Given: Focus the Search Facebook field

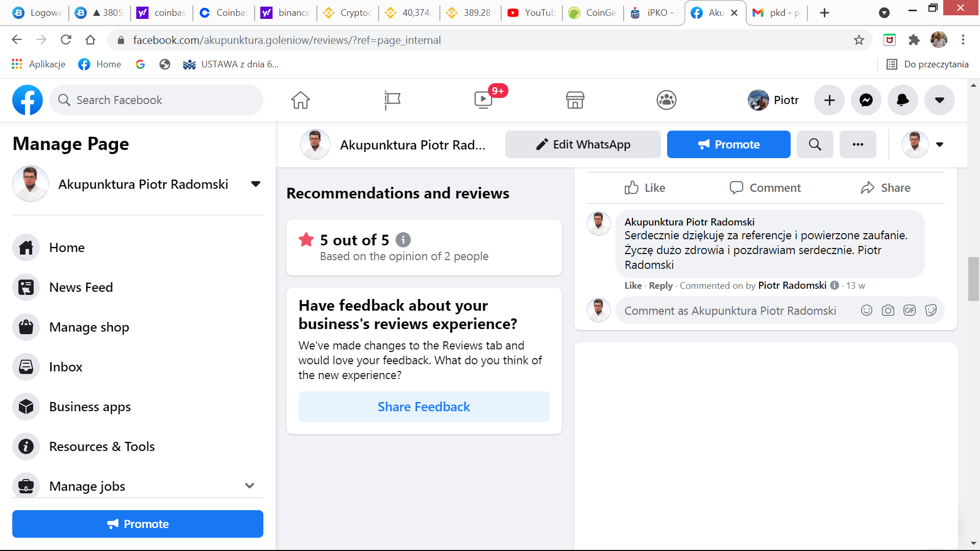Looking at the screenshot, I should (156, 100).
